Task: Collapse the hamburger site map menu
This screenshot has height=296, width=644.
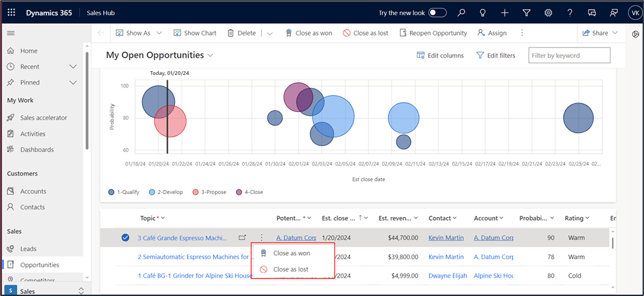Action: click(11, 33)
